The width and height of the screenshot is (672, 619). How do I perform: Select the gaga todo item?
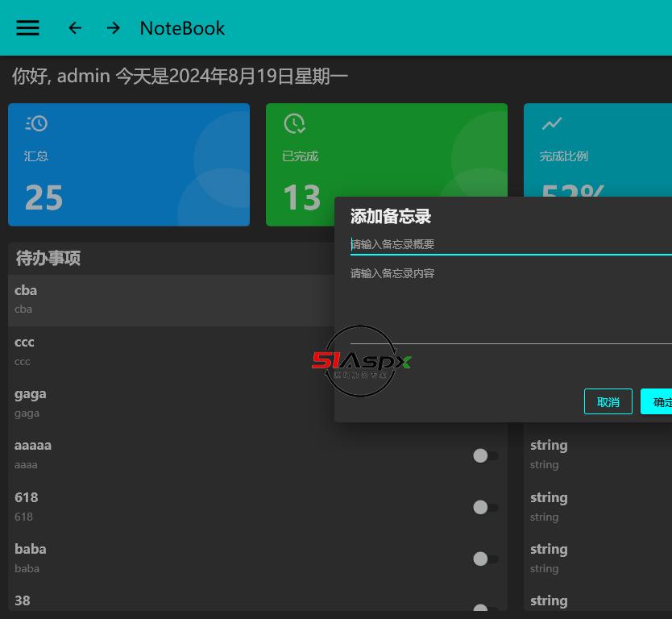pyautogui.click(x=161, y=403)
